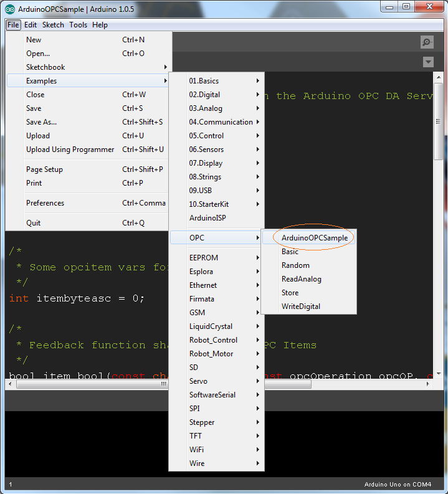Click the vertical scrollbar up arrow

tap(439, 77)
